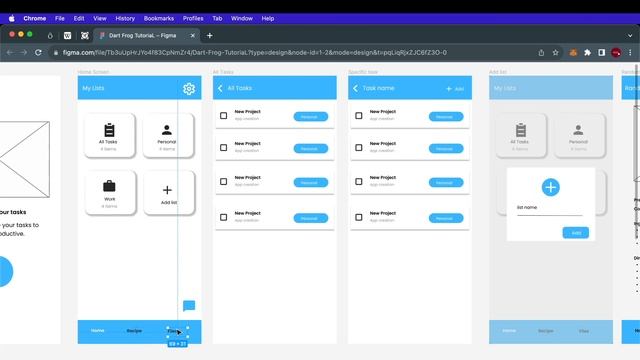This screenshot has height=360, width=640.
Task: Click the Specific task frame label
Action: pyautogui.click(x=363, y=72)
